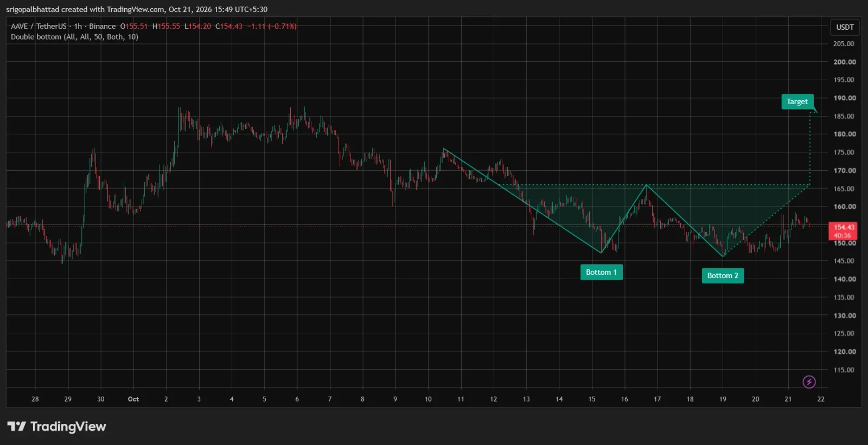Image resolution: width=868 pixels, height=445 pixels.
Task: Click the Double bottom indicator legend
Action: point(74,37)
